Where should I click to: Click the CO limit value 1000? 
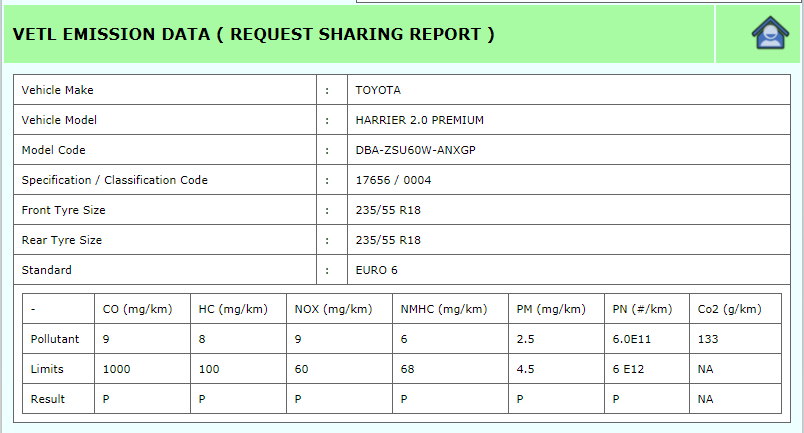pyautogui.click(x=116, y=369)
